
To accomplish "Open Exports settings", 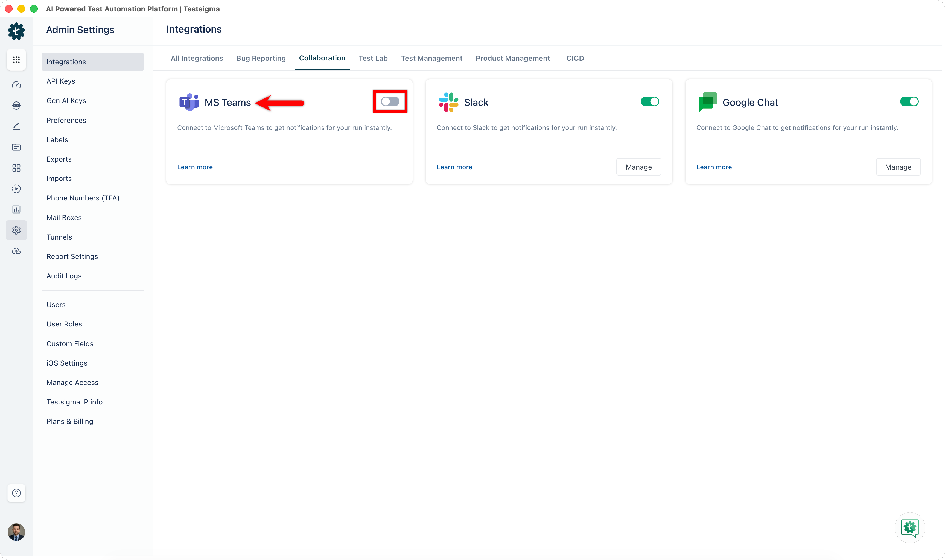I will (59, 159).
